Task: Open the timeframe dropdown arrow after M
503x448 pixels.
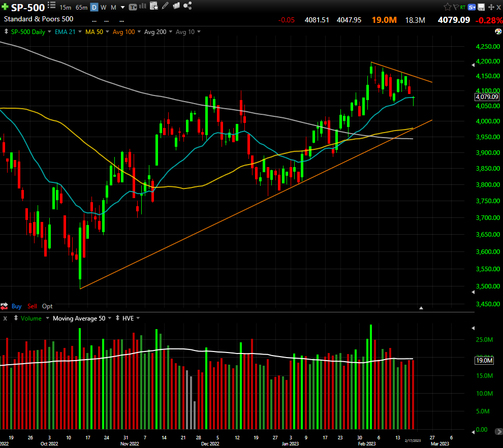Action: 122,8
